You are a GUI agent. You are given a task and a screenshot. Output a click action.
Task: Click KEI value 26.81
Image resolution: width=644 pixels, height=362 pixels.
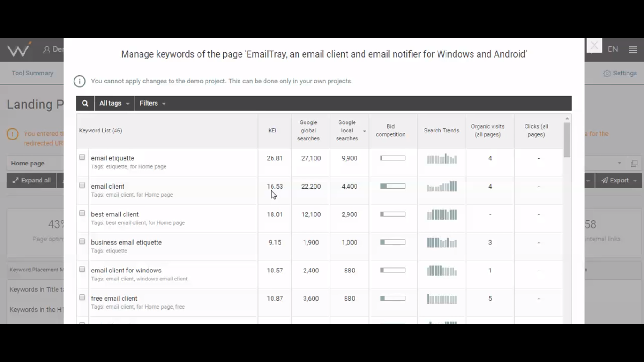tap(275, 158)
